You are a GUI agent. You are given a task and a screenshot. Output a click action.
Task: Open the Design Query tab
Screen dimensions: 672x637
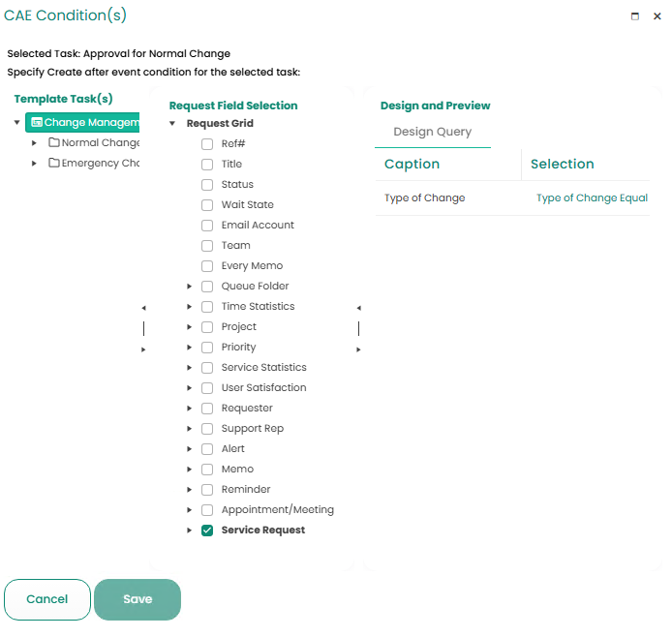click(432, 132)
